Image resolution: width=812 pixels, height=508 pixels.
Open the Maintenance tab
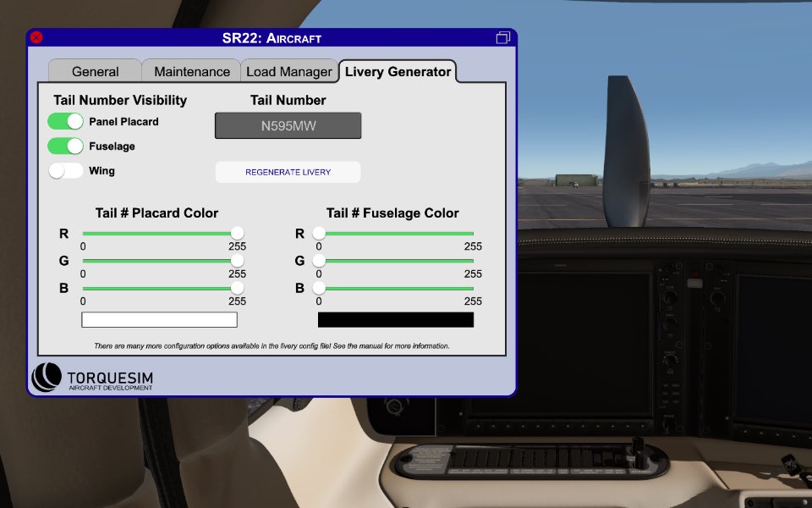pyautogui.click(x=192, y=71)
